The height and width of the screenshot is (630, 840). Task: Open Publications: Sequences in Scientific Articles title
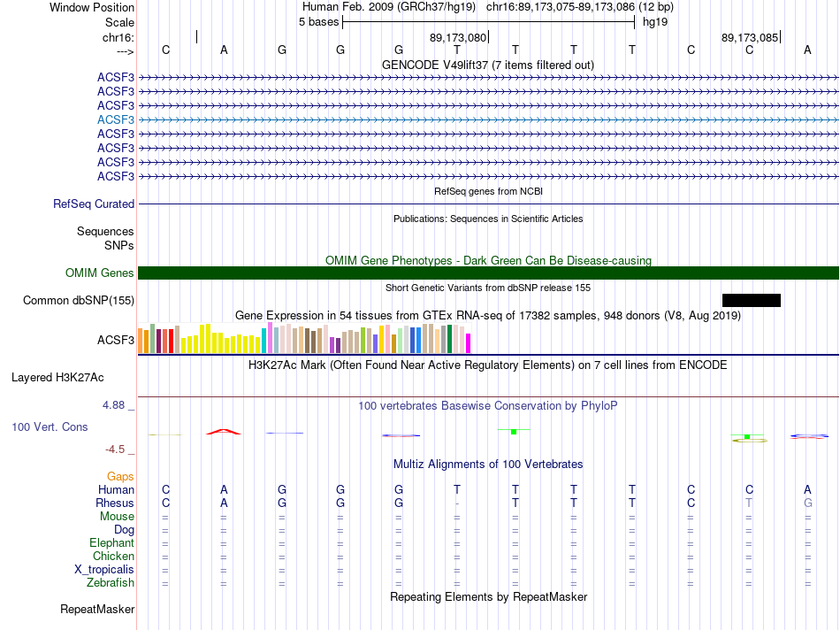tap(488, 219)
